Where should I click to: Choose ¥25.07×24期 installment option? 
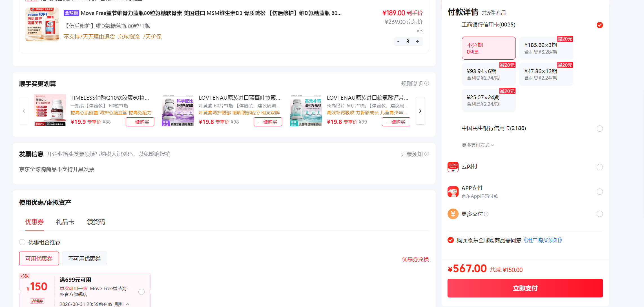489,100
